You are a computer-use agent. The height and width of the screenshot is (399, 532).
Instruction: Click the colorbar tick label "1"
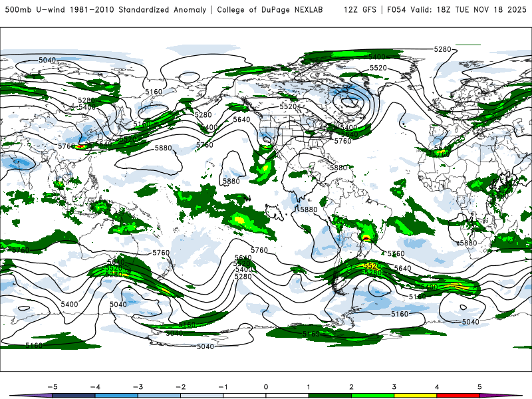[x=309, y=387]
